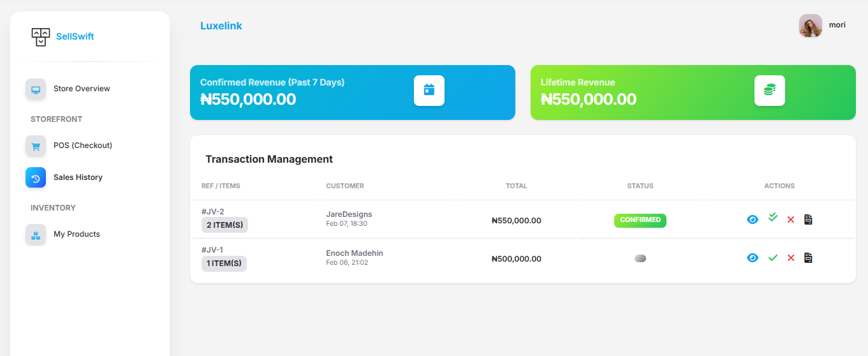This screenshot has height=356, width=868.
Task: Click the ₦550,000.00 total in the #JV-2 row
Action: click(517, 221)
